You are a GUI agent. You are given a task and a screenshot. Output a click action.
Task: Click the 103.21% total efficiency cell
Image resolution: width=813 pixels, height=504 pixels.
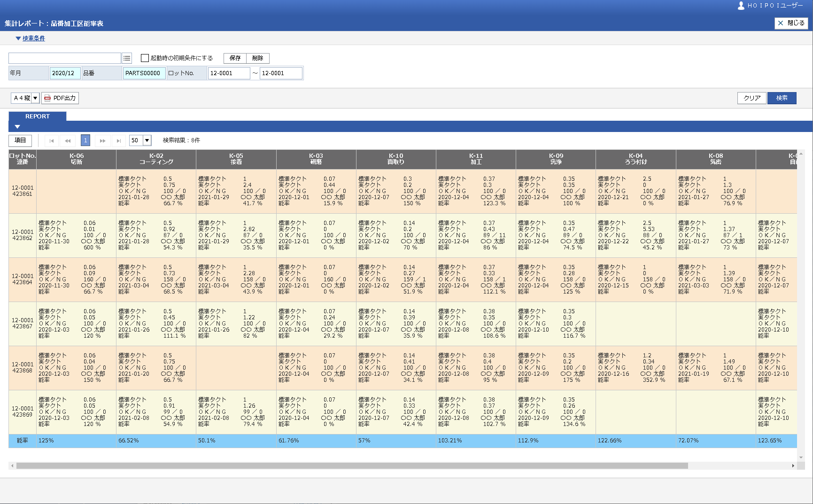[x=476, y=441]
